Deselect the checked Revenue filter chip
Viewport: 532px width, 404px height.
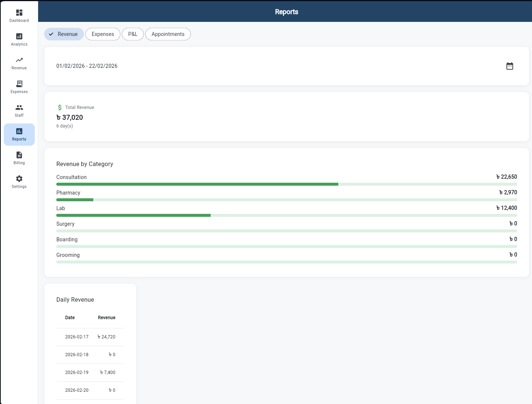click(64, 34)
